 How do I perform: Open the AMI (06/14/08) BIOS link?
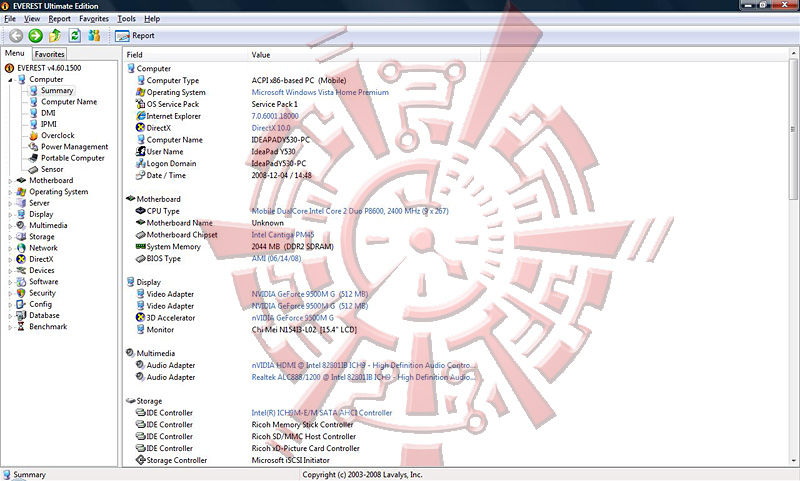(276, 259)
